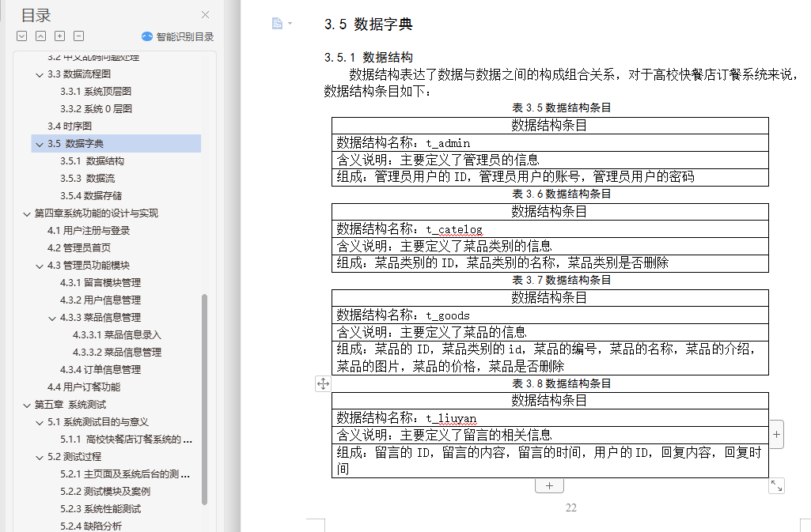Screen dimensions: 811x532
Task: Jump to 4.3.1 留言模块管理
Action: click(100, 282)
